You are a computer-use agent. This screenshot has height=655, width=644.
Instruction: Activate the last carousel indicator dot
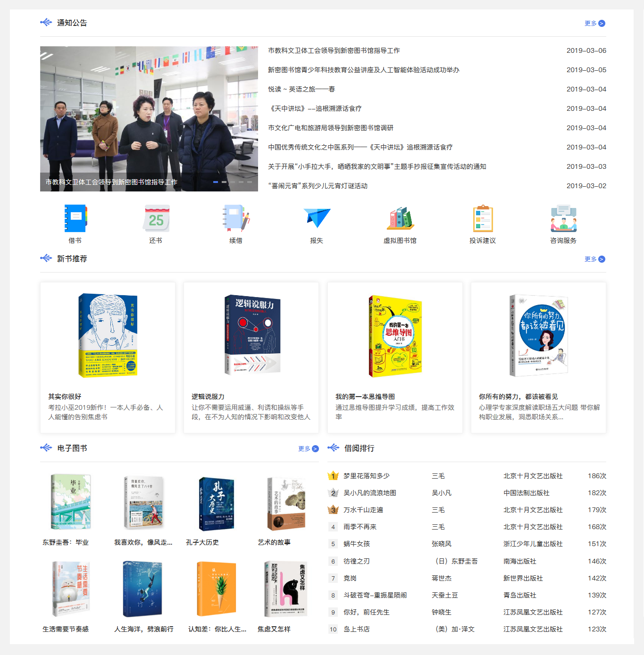click(250, 182)
